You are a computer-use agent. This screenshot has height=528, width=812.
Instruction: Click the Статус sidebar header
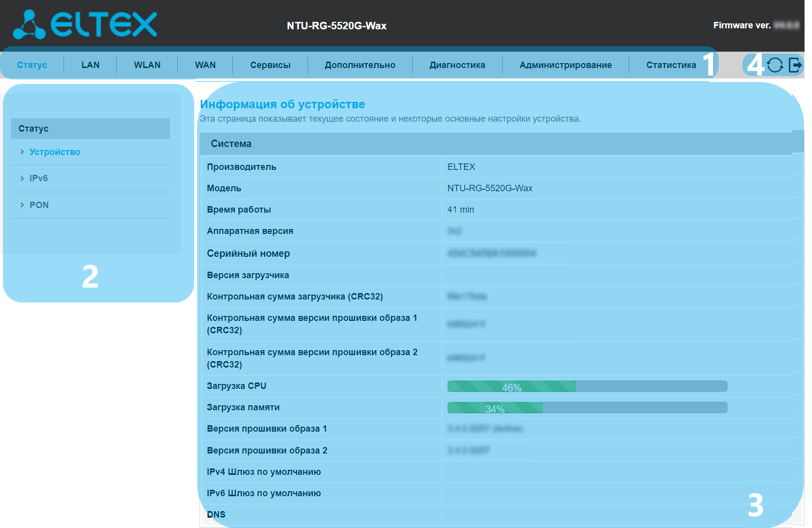90,129
